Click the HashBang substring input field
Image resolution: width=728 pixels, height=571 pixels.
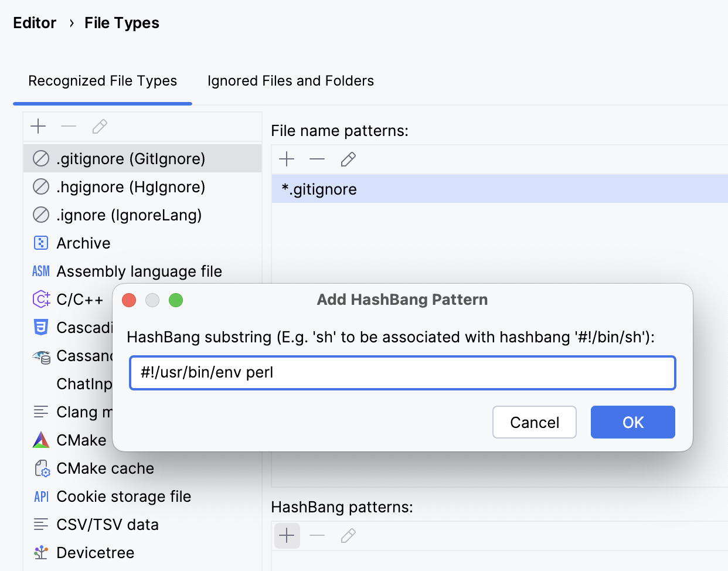click(x=402, y=372)
